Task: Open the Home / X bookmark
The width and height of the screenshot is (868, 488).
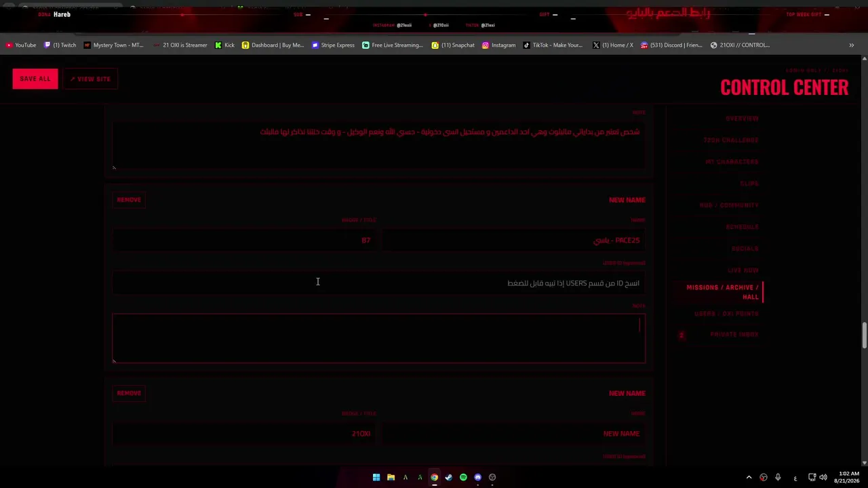Action: pos(613,45)
